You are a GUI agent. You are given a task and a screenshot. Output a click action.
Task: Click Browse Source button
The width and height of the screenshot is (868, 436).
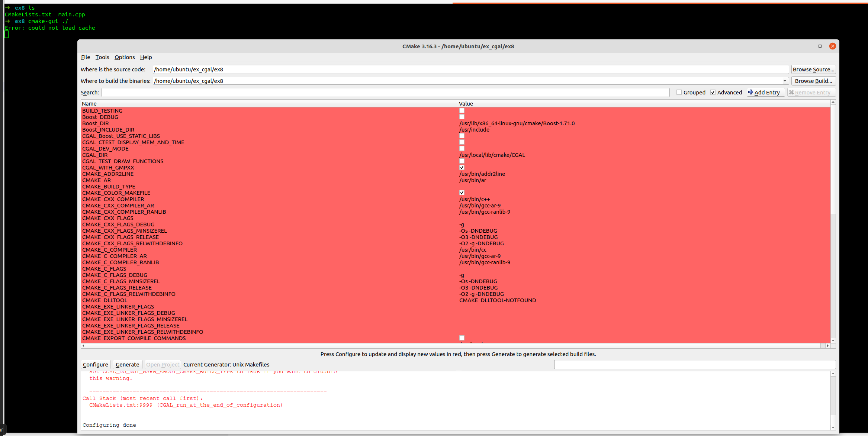pyautogui.click(x=813, y=70)
